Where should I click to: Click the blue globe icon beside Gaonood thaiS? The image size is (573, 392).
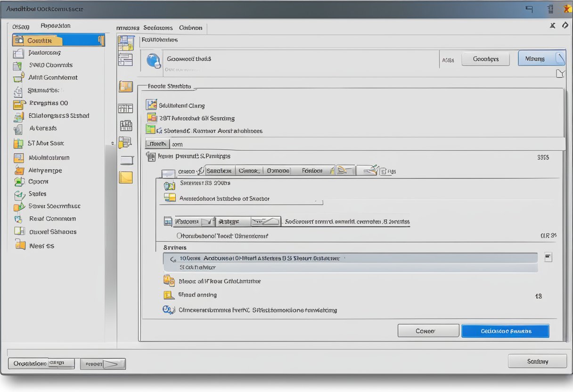point(154,61)
